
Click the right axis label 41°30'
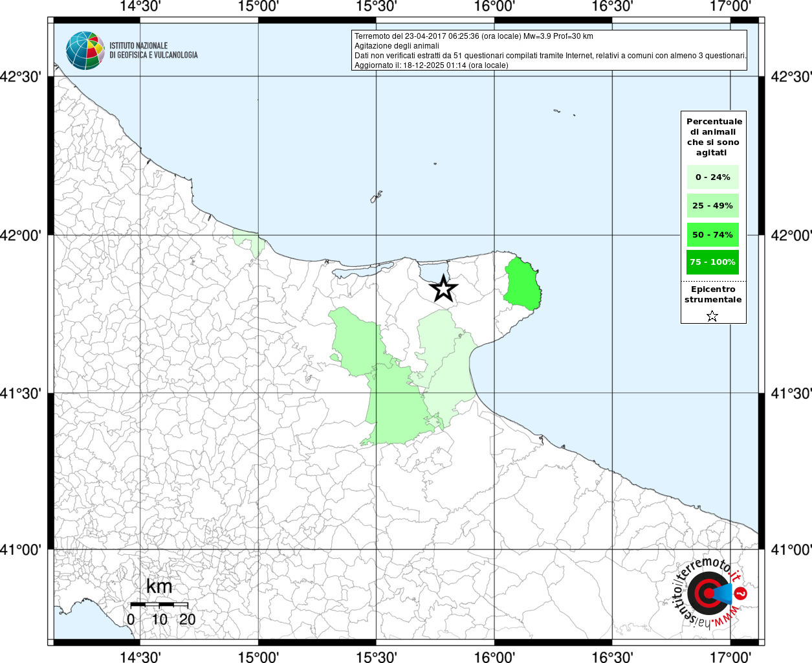click(791, 393)
